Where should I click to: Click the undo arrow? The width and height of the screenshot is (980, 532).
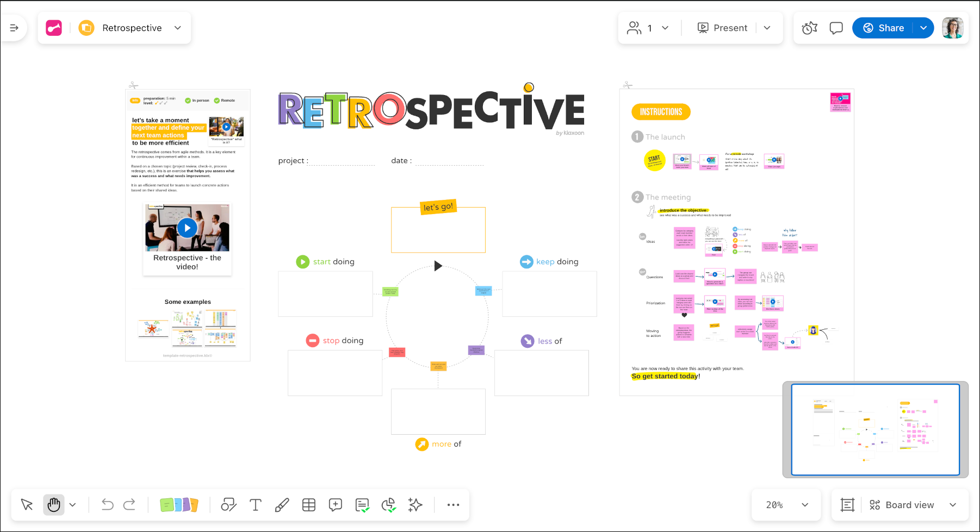[x=107, y=505]
